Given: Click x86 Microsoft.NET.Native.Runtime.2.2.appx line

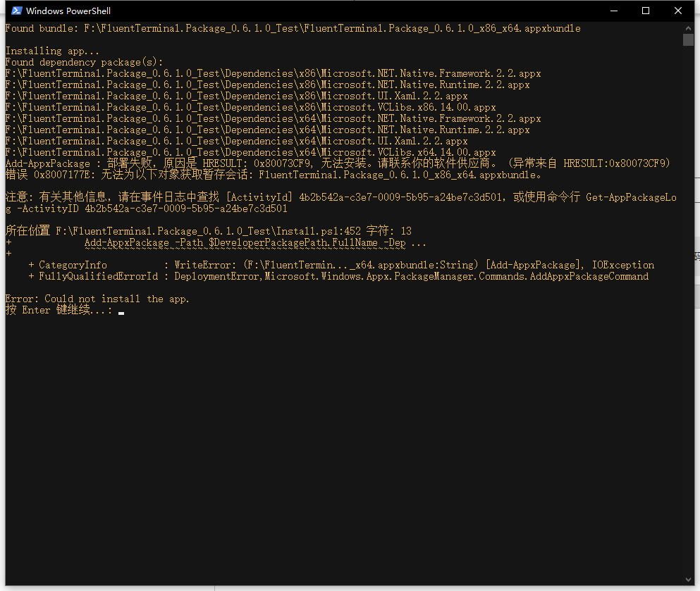Looking at the screenshot, I should point(267,85).
